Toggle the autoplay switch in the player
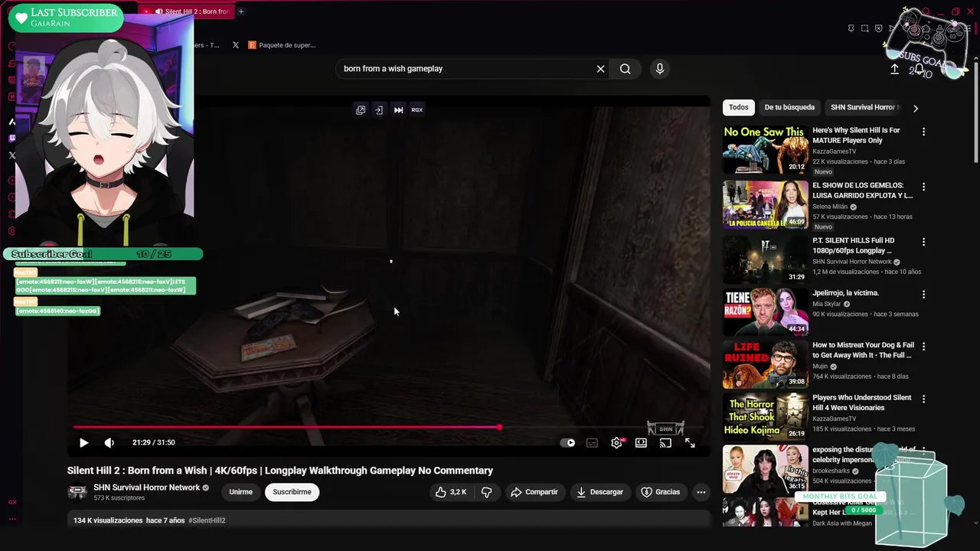 tap(567, 442)
